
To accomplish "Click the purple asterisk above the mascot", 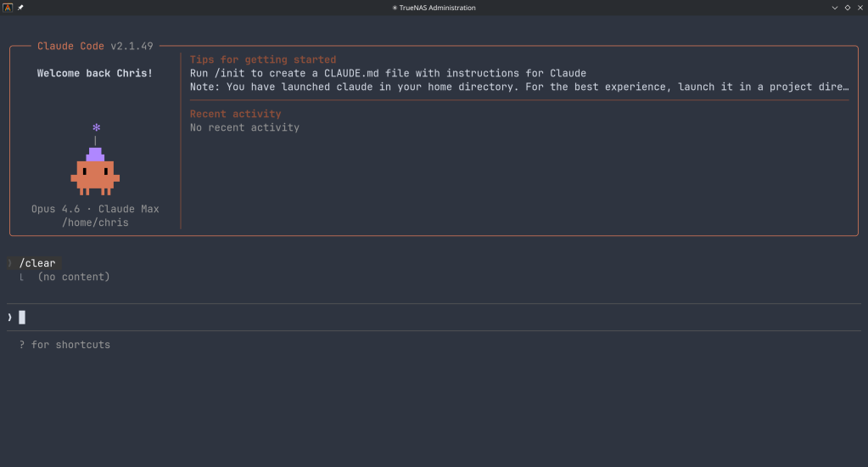I will click(x=96, y=127).
